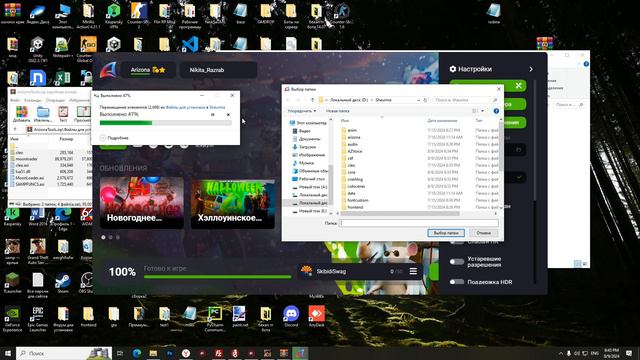Open WinRAR Операции menu

click(55, 100)
